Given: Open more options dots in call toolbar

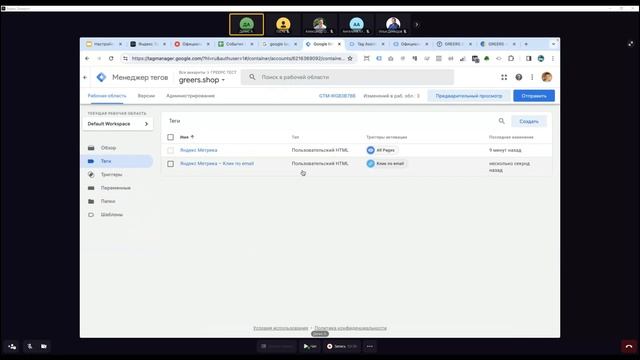Looking at the screenshot, I should coord(369,347).
